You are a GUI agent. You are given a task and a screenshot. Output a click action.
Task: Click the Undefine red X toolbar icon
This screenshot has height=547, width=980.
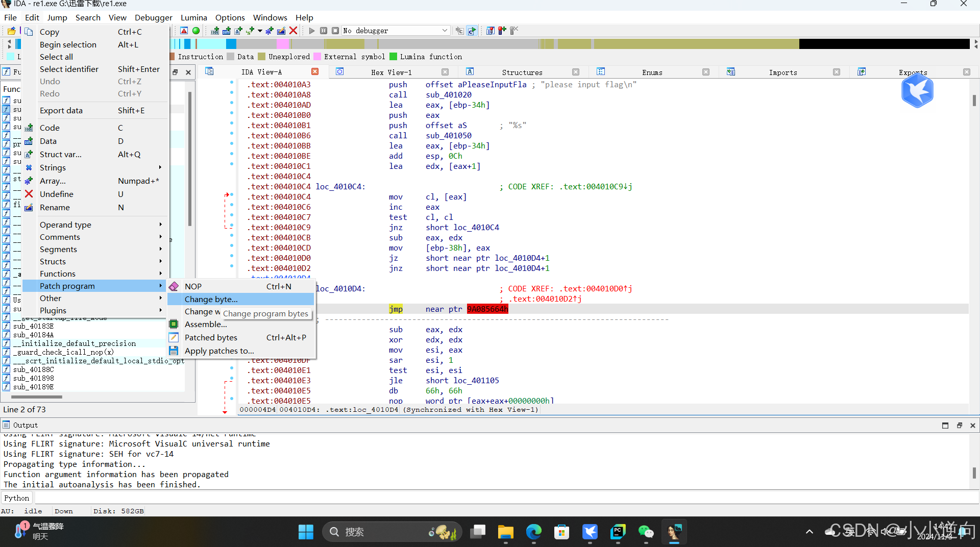pyautogui.click(x=293, y=31)
